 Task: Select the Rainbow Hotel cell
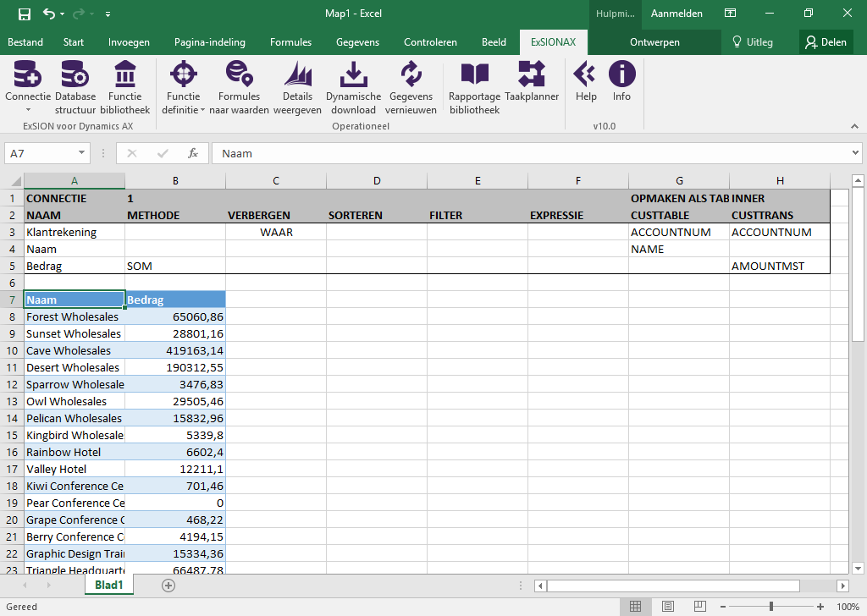[x=75, y=452]
